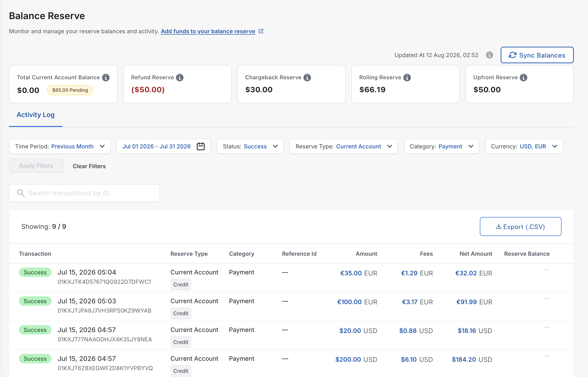
Task: Click Credit tag in the €35.00 transaction row
Action: (181, 285)
